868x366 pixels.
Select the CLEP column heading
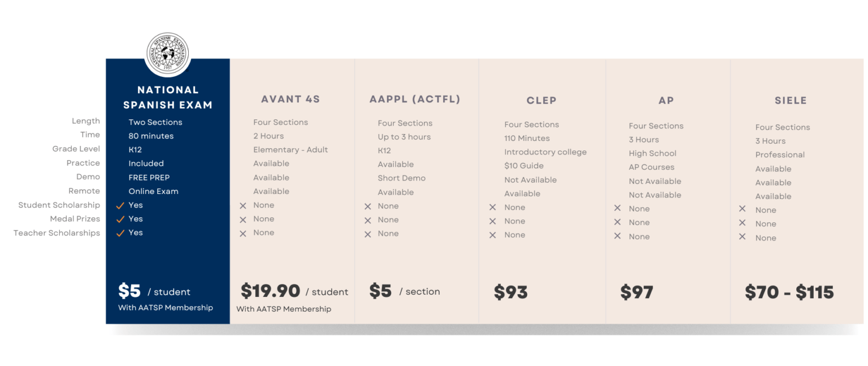pos(541,101)
